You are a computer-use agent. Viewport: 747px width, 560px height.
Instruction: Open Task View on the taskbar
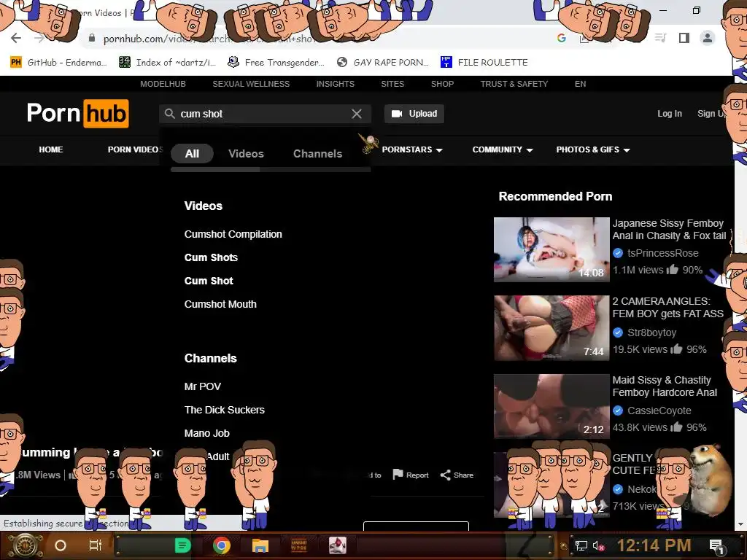click(96, 545)
